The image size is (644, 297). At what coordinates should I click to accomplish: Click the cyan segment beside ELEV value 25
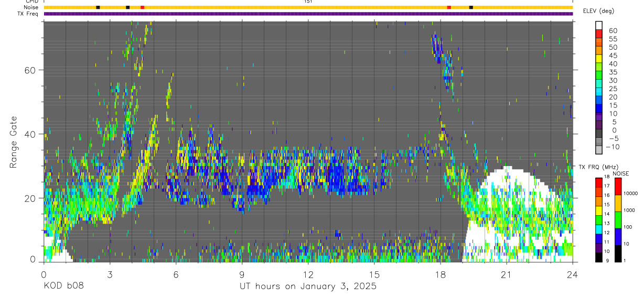coord(599,92)
